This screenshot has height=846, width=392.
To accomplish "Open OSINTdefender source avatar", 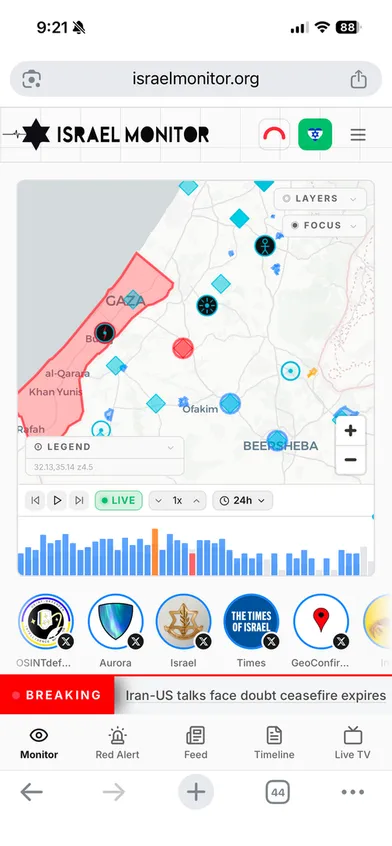I will pyautogui.click(x=45, y=622).
